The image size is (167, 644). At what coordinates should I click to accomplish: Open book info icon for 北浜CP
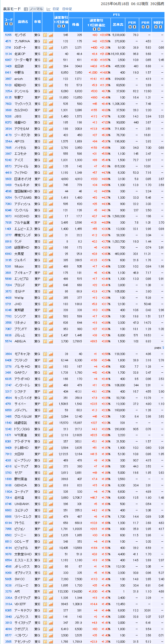(x=45, y=54)
